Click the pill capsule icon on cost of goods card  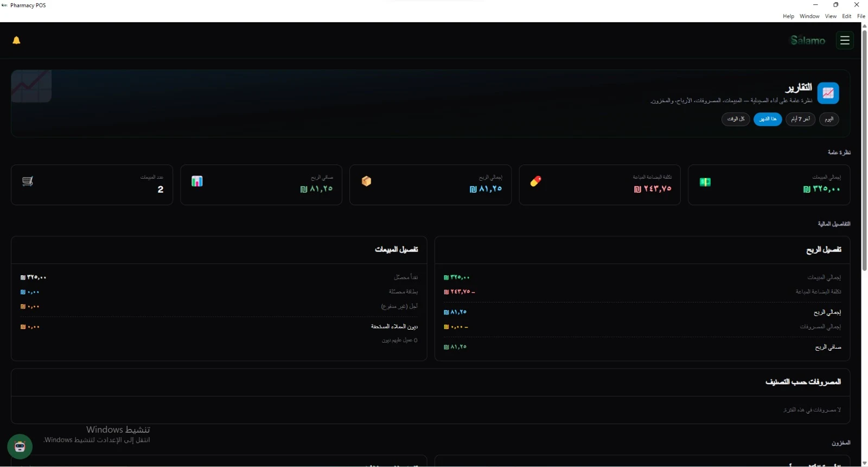click(535, 181)
